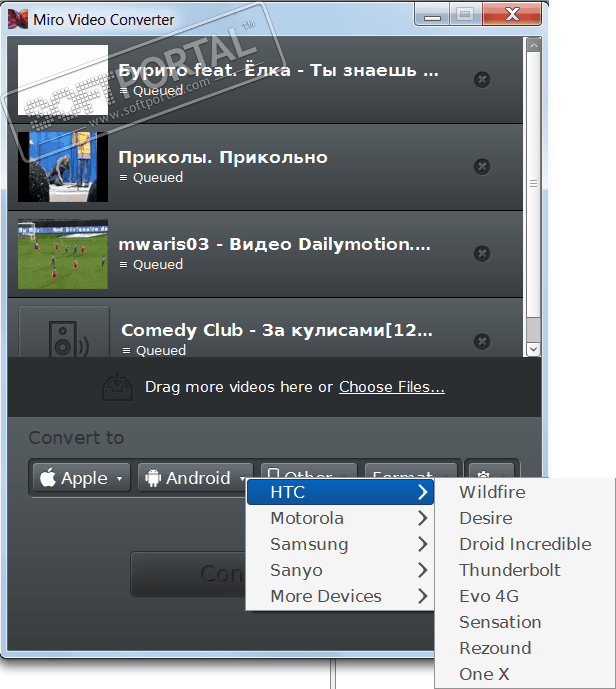This screenshot has height=689, width=616.
Task: Click the HTC submenu chevron arrow
Action: click(x=423, y=492)
